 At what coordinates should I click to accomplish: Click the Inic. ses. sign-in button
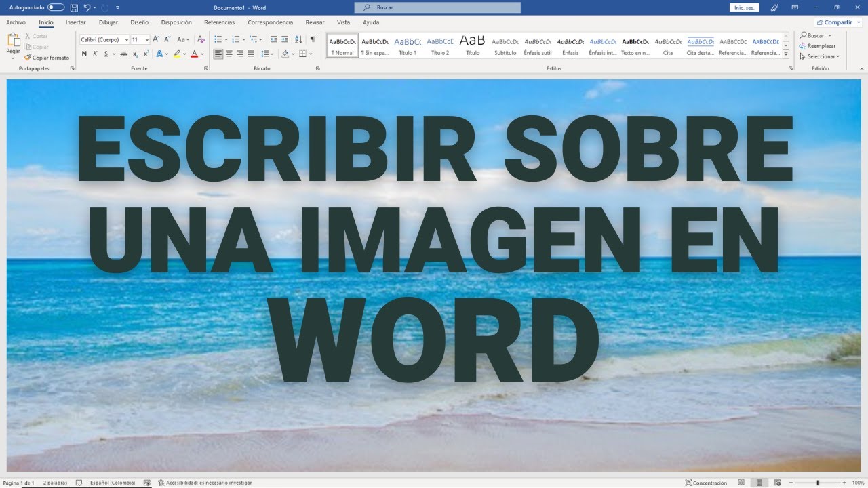point(745,7)
